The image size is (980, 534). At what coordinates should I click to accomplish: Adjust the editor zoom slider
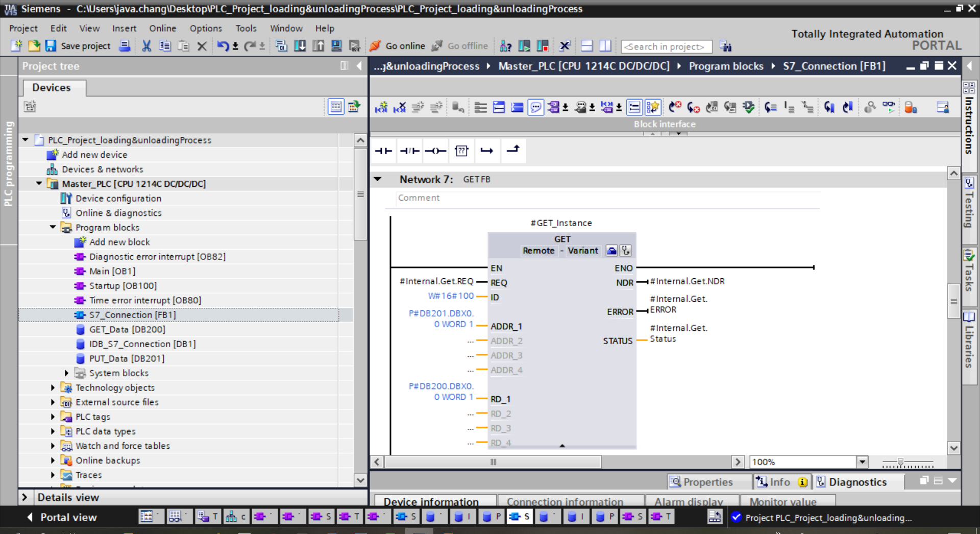click(x=901, y=463)
